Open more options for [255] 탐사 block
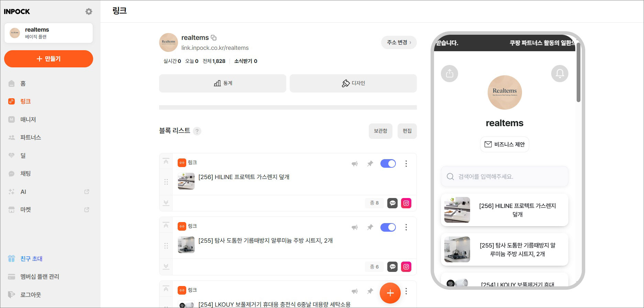Viewport: 644px width, 308px height. [406, 227]
